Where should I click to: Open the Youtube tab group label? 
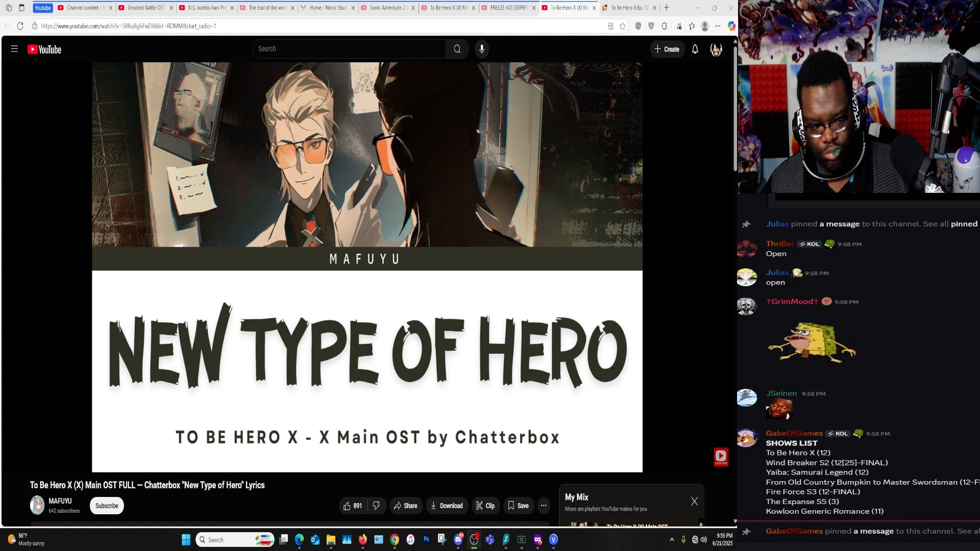[x=43, y=8]
